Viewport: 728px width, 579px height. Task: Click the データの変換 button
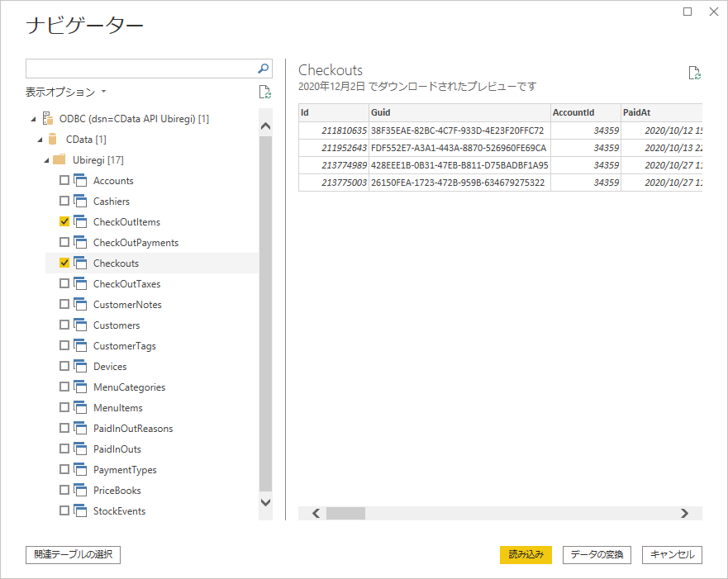(x=597, y=555)
